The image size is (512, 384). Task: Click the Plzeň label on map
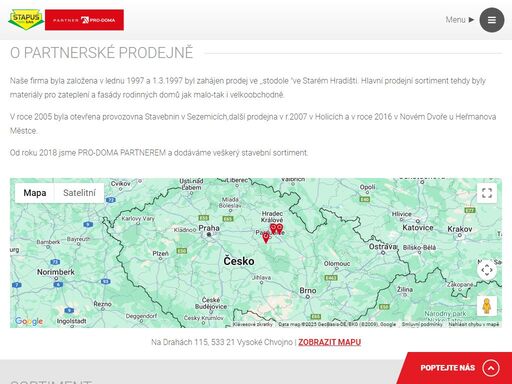(160, 254)
